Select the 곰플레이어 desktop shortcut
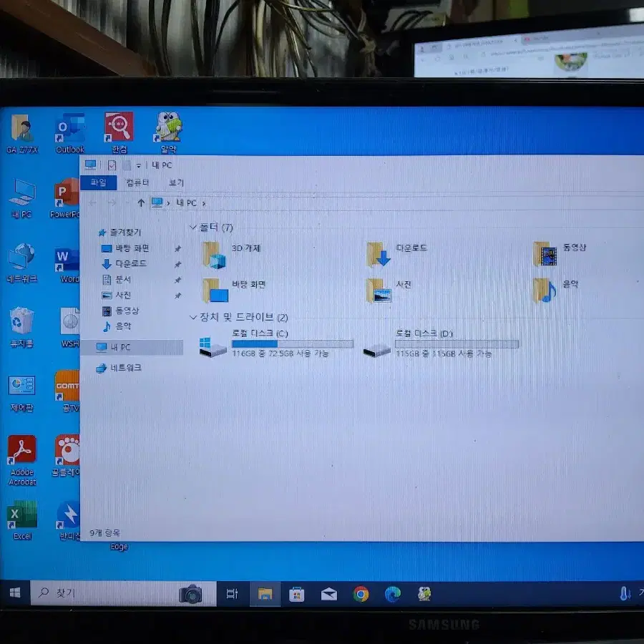The image size is (644, 644). (67, 456)
